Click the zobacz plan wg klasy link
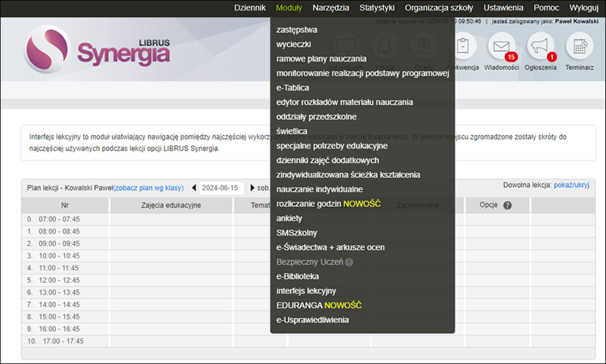 coord(149,188)
